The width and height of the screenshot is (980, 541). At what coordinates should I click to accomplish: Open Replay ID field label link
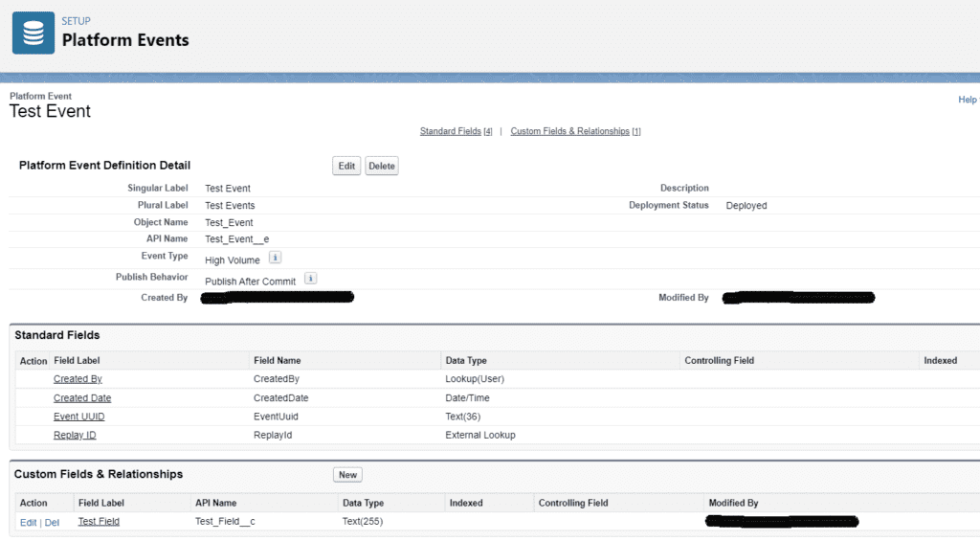pos(75,436)
